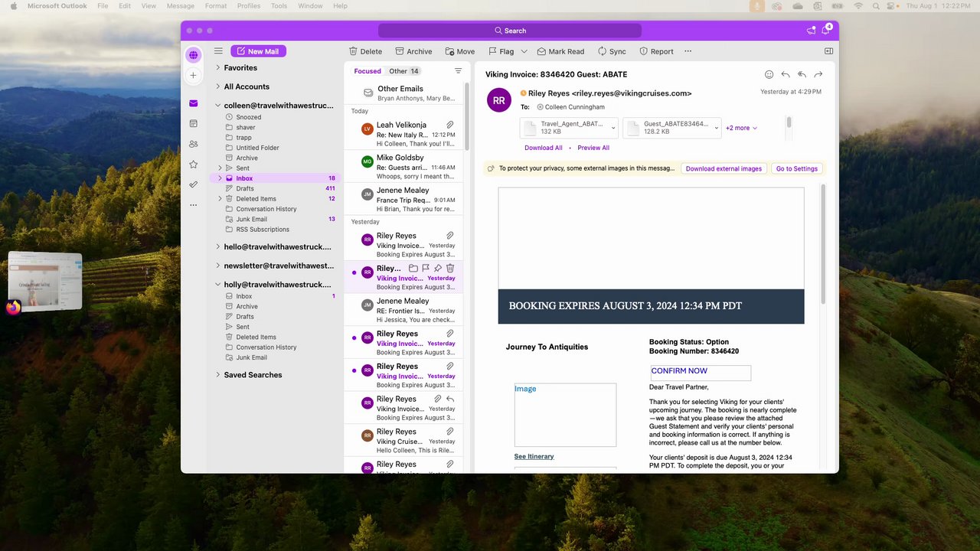This screenshot has width=980, height=551.
Task: Click Mark Read in the toolbar
Action: (x=560, y=51)
